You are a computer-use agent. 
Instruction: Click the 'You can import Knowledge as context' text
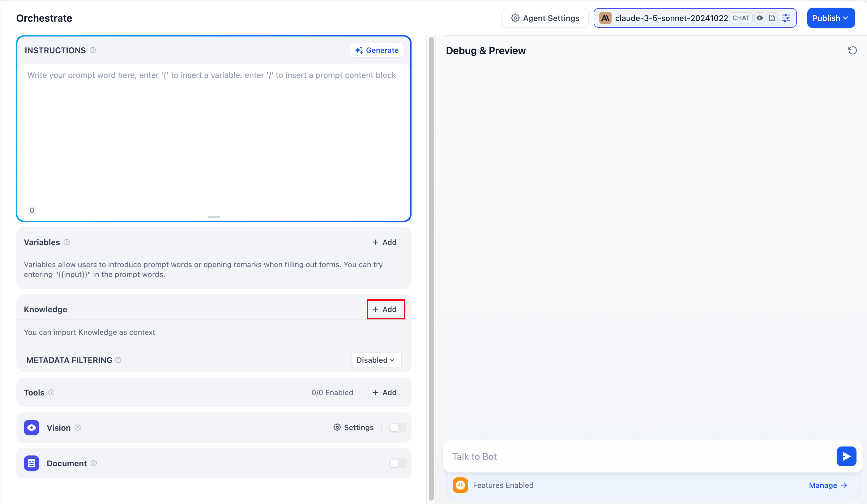pos(89,332)
